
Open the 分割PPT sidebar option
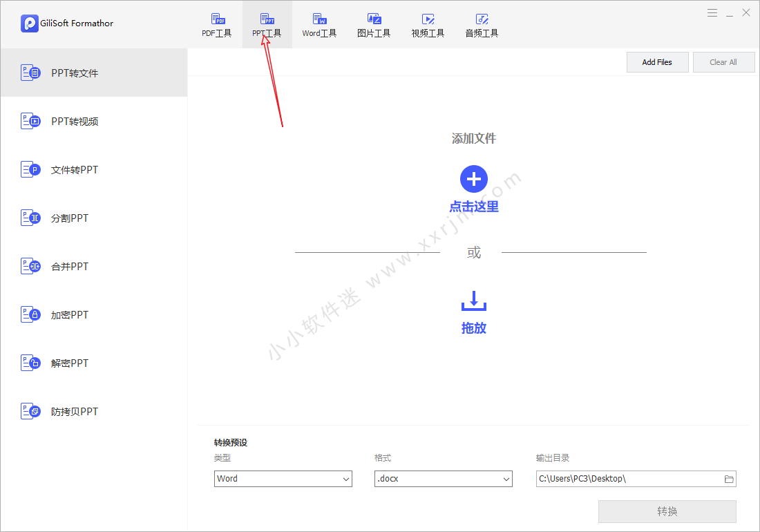point(70,218)
